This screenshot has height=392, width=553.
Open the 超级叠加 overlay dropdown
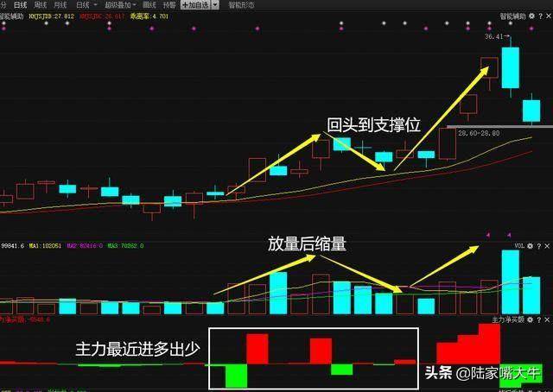coord(120,5)
